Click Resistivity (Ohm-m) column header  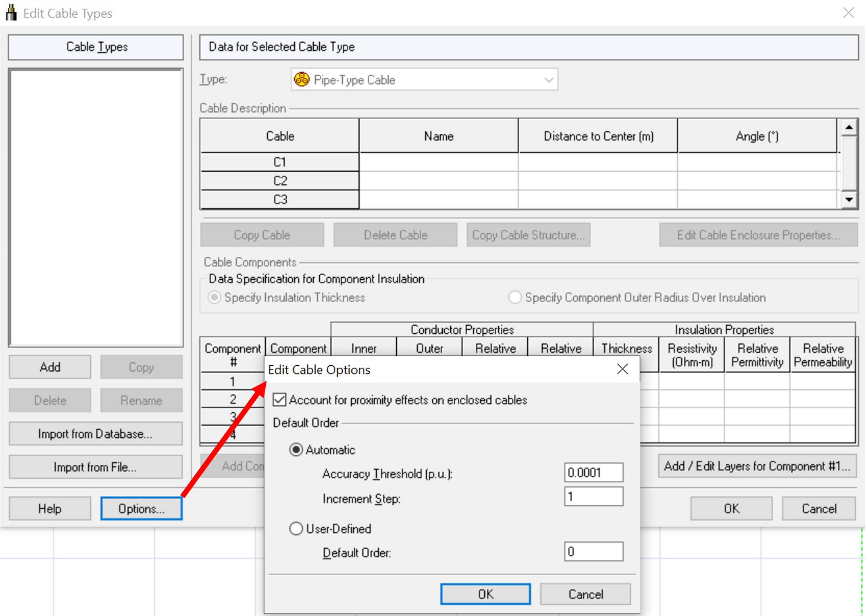pyautogui.click(x=692, y=355)
